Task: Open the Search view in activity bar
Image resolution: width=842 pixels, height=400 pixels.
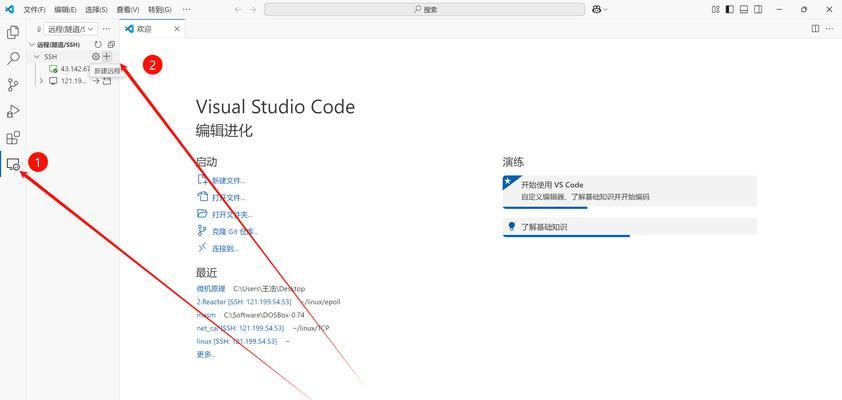Action: pyautogui.click(x=13, y=59)
